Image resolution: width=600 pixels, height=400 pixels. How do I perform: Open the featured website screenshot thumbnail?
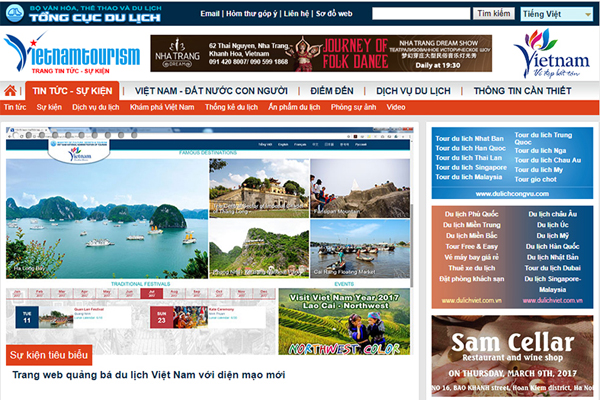[210, 240]
